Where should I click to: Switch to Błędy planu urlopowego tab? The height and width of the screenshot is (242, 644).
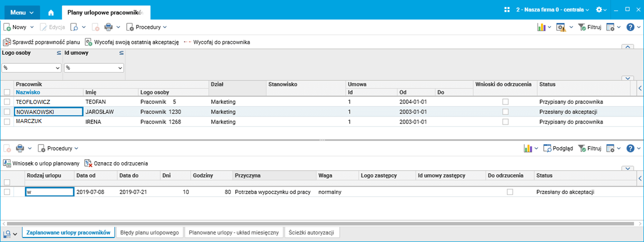[x=150, y=232]
